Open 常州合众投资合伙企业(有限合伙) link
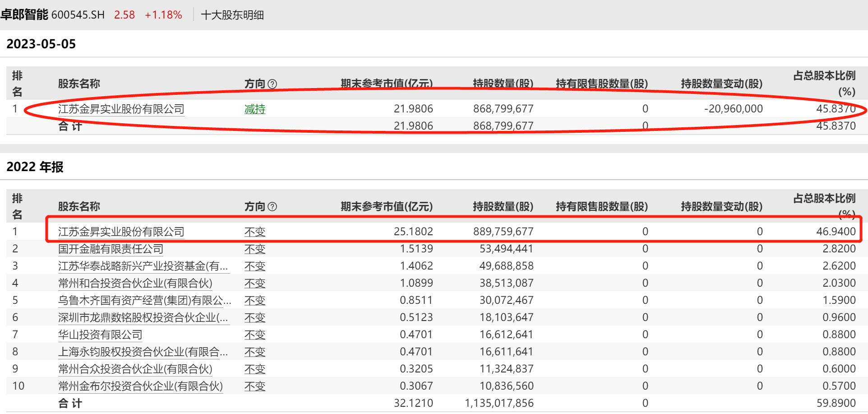Image resolution: width=868 pixels, height=414 pixels. coord(135,369)
